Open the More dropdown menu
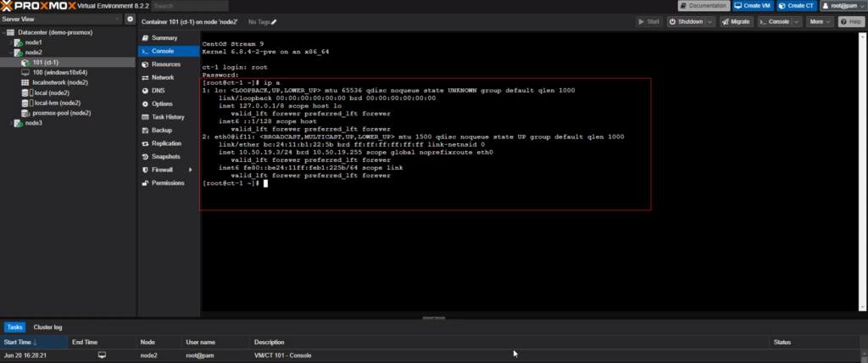The height and width of the screenshot is (363, 868). click(x=820, y=21)
